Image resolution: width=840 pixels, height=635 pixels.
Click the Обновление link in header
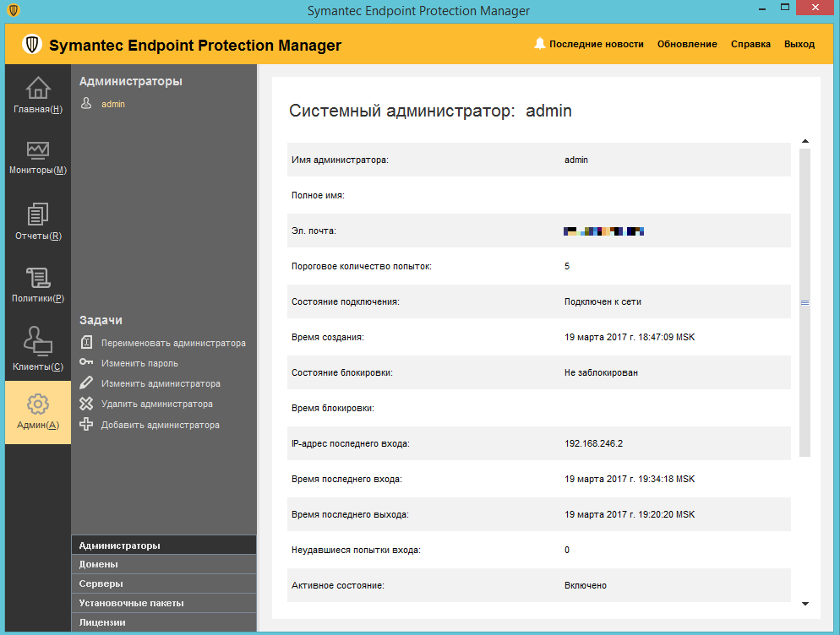(687, 44)
